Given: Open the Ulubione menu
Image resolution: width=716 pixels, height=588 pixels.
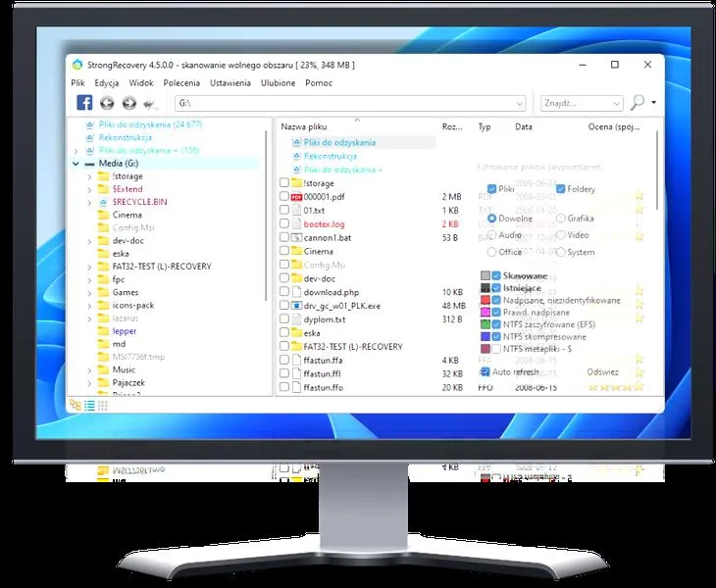Looking at the screenshot, I should [279, 83].
